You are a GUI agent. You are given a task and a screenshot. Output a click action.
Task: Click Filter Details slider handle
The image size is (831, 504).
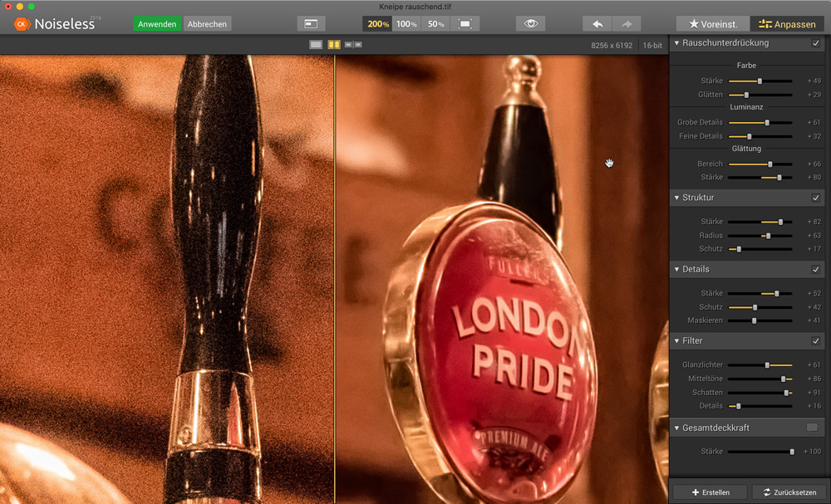tap(738, 406)
